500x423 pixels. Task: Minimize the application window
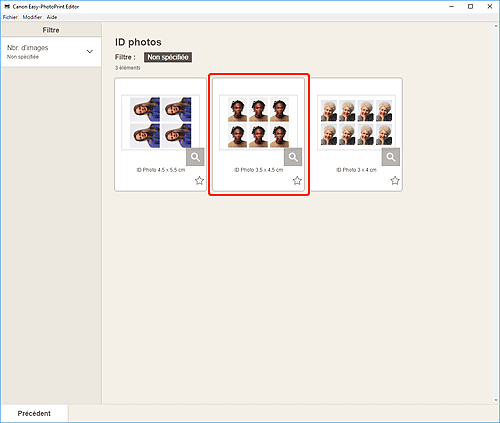point(452,6)
